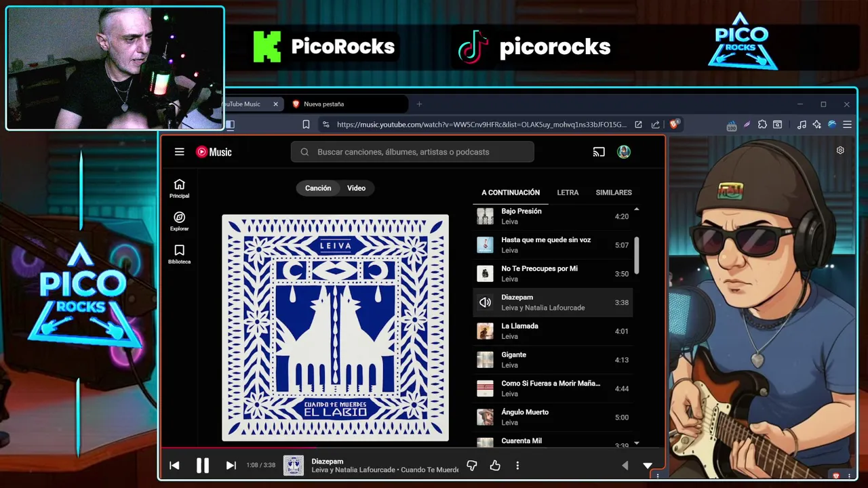
Task: Click the La Llamada thumbnail
Action: tap(485, 331)
